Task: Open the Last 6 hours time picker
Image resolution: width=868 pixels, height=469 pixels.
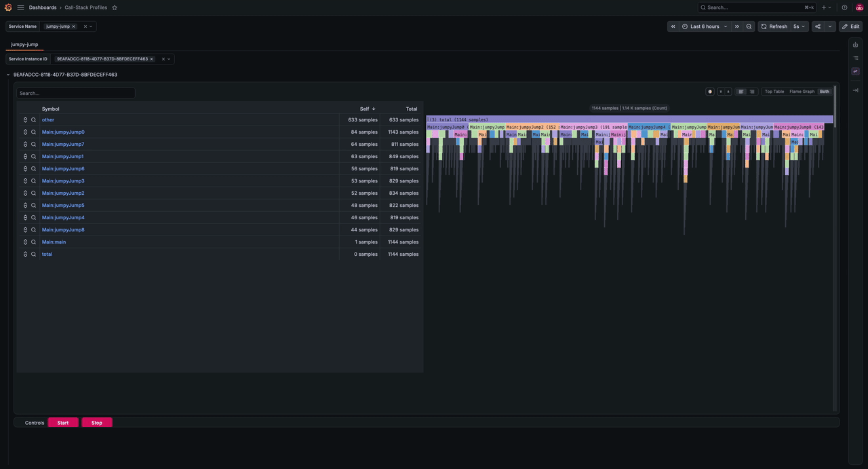Action: coord(705,26)
